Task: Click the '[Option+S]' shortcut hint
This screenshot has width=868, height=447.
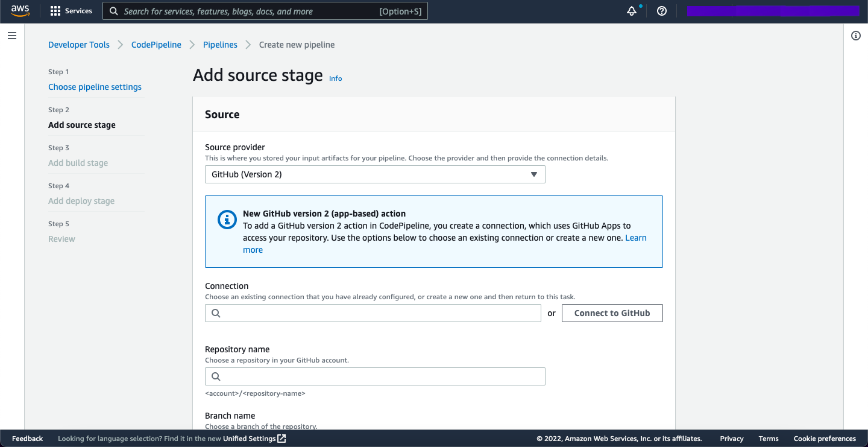Action: [400, 11]
